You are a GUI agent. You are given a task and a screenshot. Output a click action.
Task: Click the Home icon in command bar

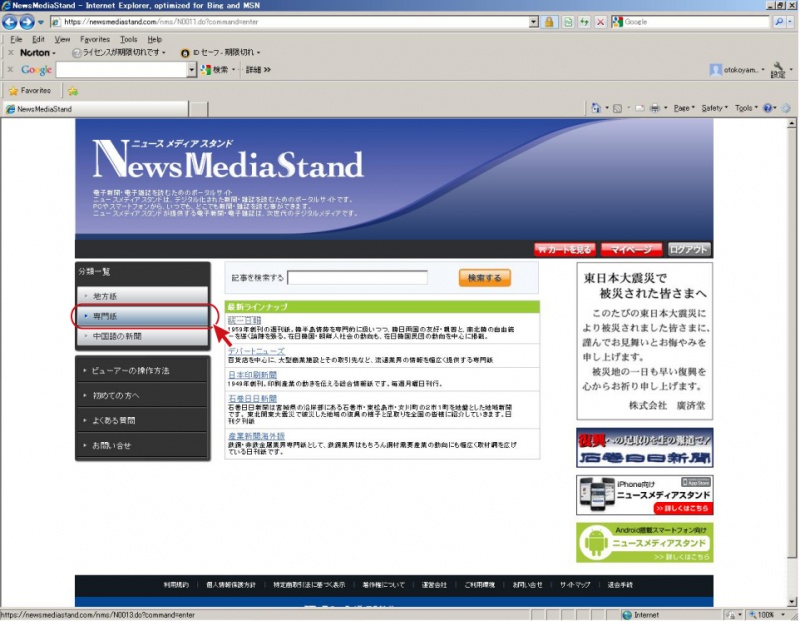click(x=595, y=108)
